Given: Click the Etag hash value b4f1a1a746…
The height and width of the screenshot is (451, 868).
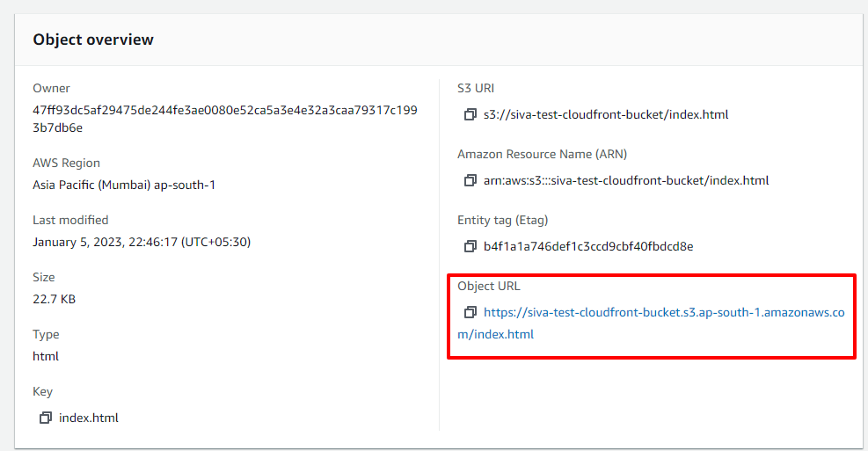Looking at the screenshot, I should (x=587, y=246).
